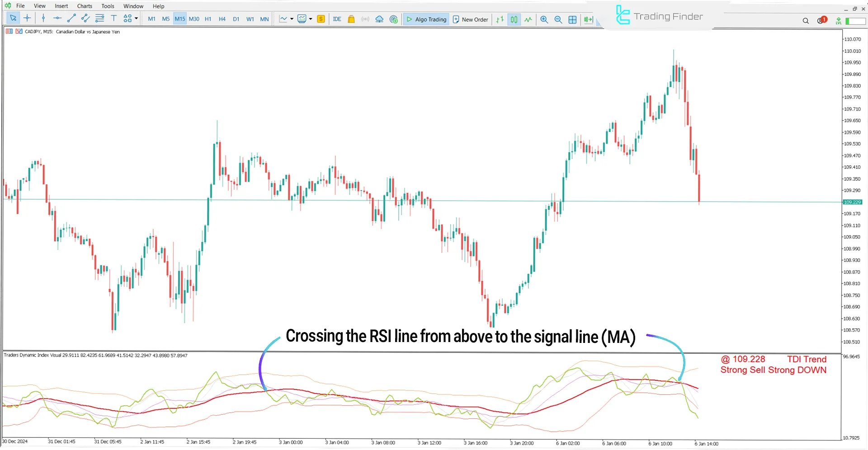Click the New Order button
Image resolution: width=868 pixels, height=450 pixels.
tap(470, 19)
